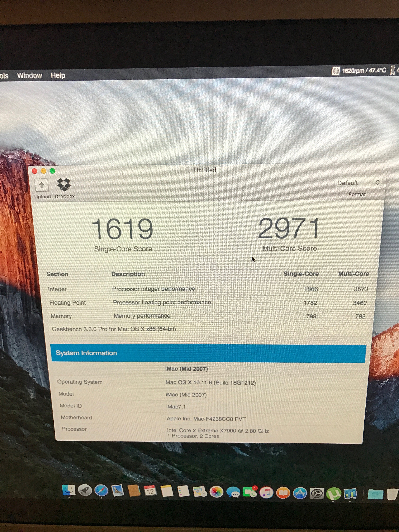Open the Help menu
This screenshot has width=399, height=532.
(58, 75)
